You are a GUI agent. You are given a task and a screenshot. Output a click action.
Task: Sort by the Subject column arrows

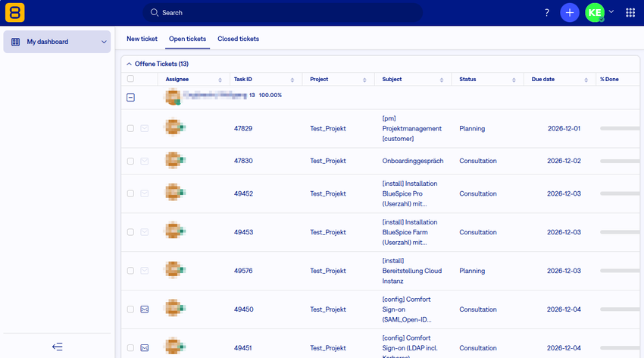coord(442,80)
